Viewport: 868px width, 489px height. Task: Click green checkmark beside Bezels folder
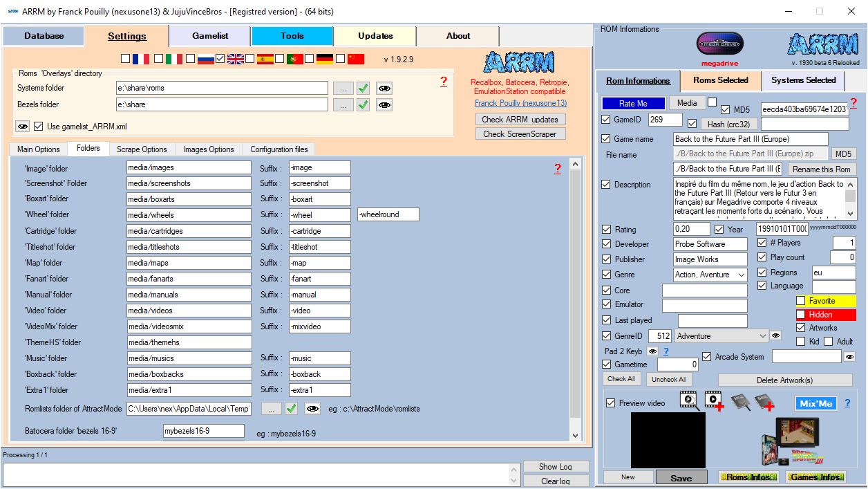[x=364, y=105]
